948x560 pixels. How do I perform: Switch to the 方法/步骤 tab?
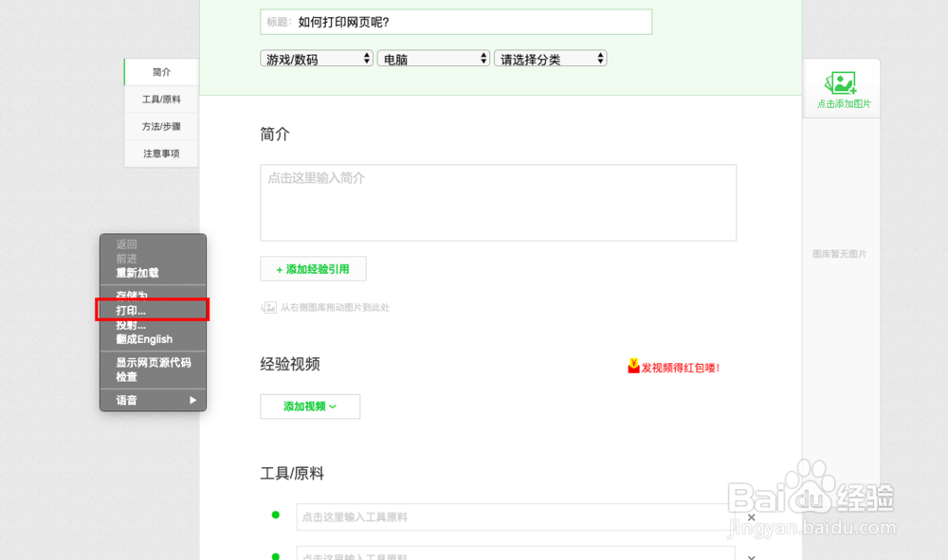[160, 126]
